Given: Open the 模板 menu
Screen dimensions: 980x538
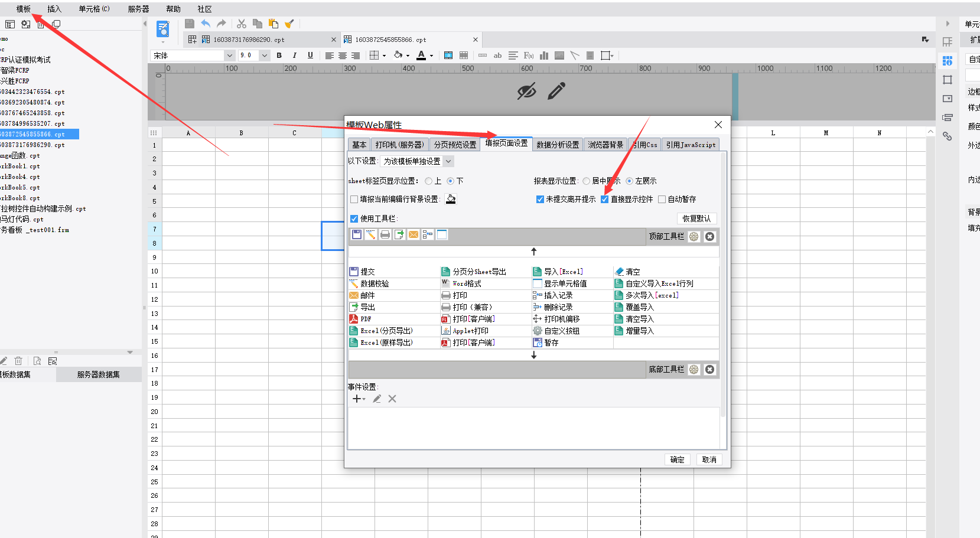Looking at the screenshot, I should [24, 9].
